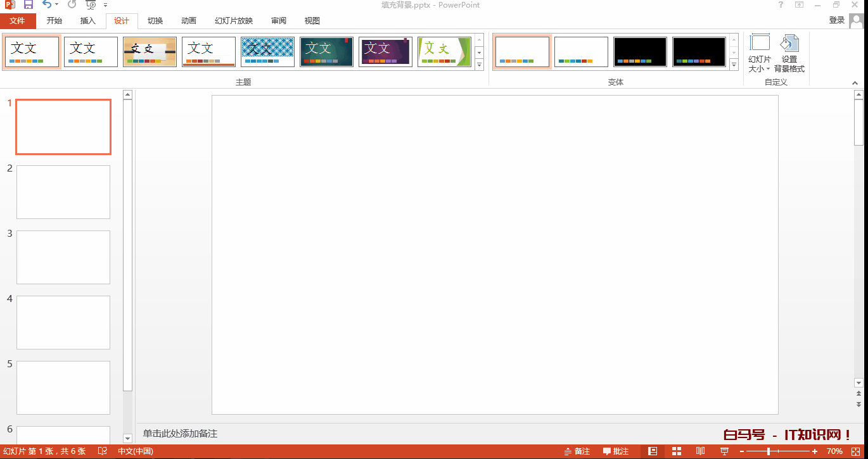Click 登录 to sign in
This screenshot has height=459, width=868.
coord(836,21)
